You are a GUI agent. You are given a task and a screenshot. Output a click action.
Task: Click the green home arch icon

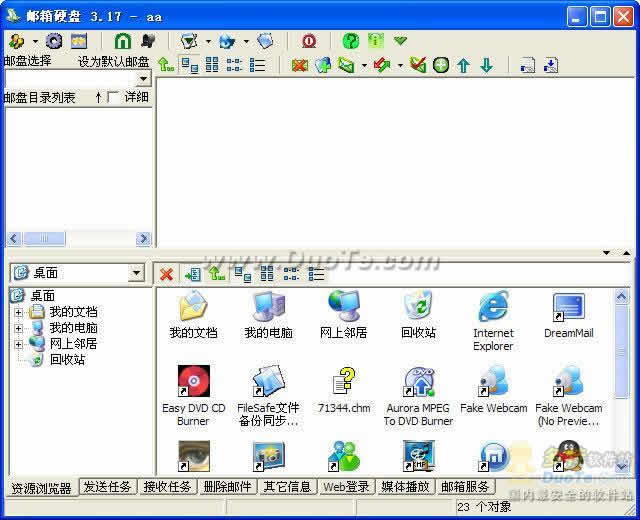click(123, 41)
